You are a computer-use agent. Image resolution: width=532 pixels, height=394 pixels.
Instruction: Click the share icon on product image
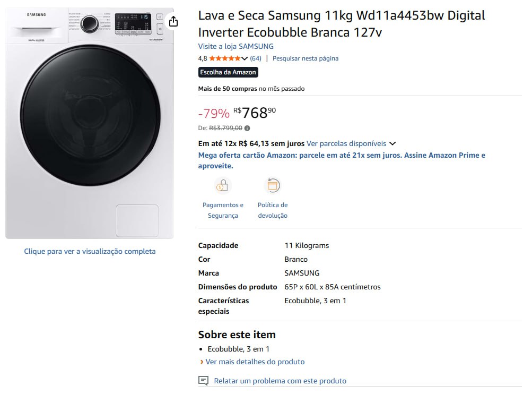pos(173,21)
